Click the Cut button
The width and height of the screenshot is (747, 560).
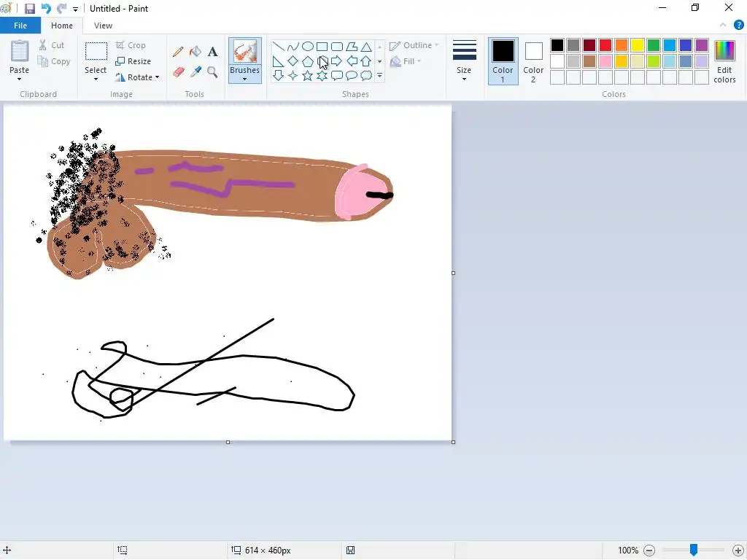click(52, 45)
